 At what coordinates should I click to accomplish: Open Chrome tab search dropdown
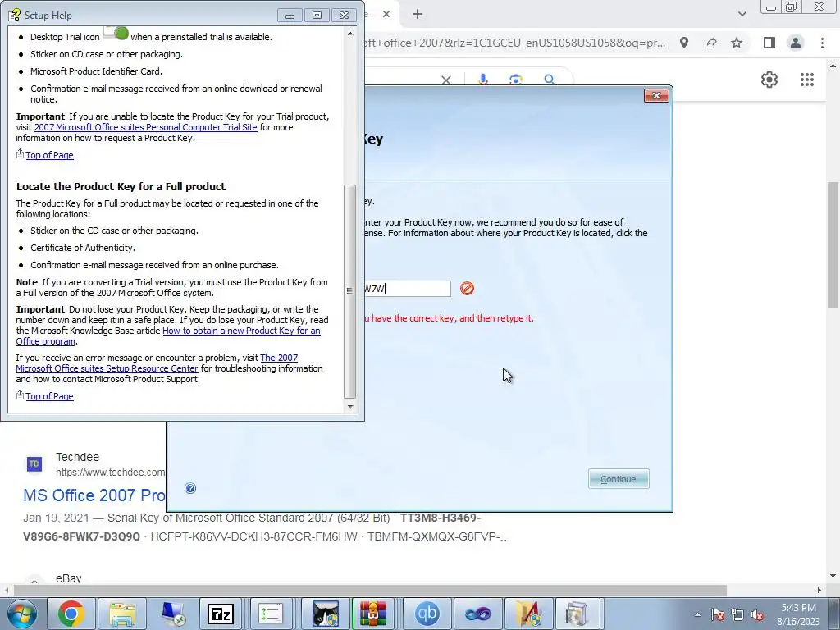coord(742,14)
